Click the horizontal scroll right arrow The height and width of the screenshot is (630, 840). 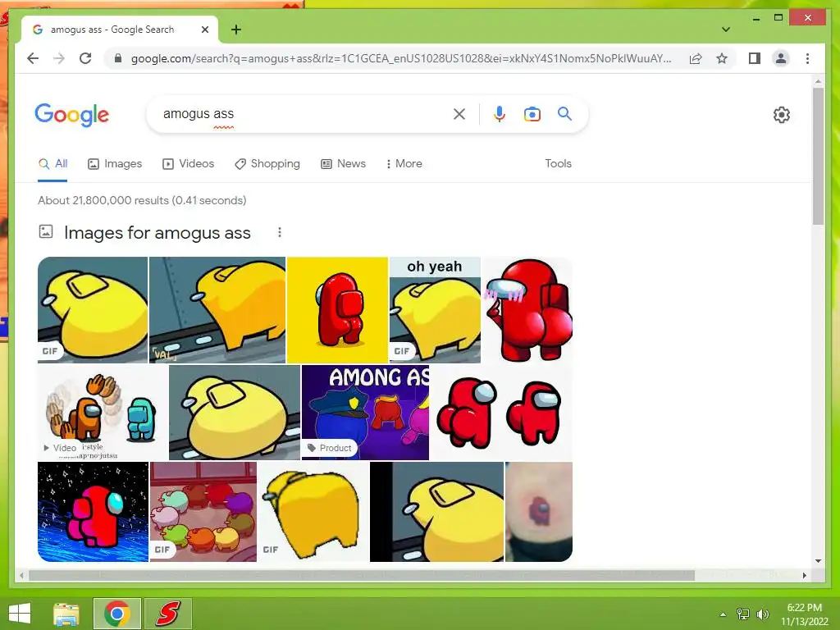click(804, 575)
